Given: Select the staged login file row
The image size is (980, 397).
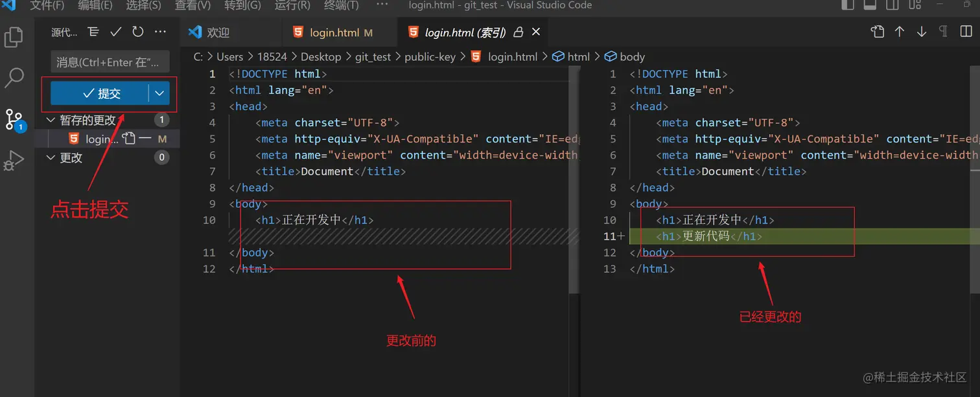Looking at the screenshot, I should (x=108, y=139).
